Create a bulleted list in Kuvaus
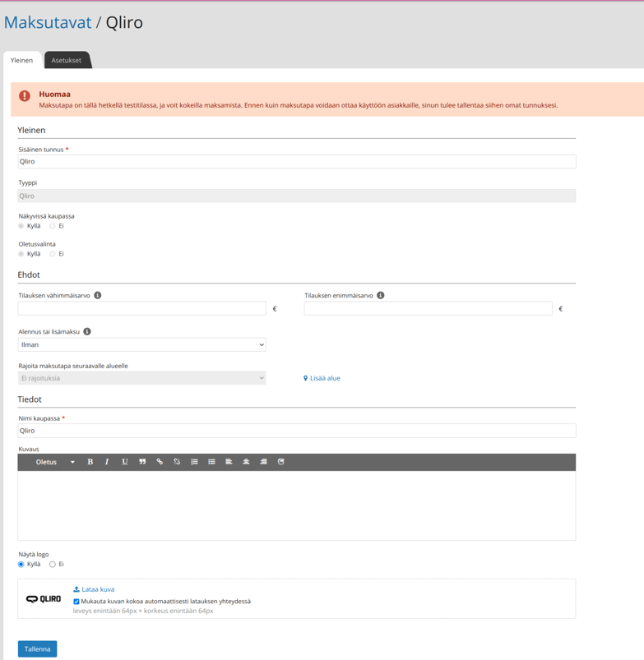The width and height of the screenshot is (644, 660). point(211,462)
